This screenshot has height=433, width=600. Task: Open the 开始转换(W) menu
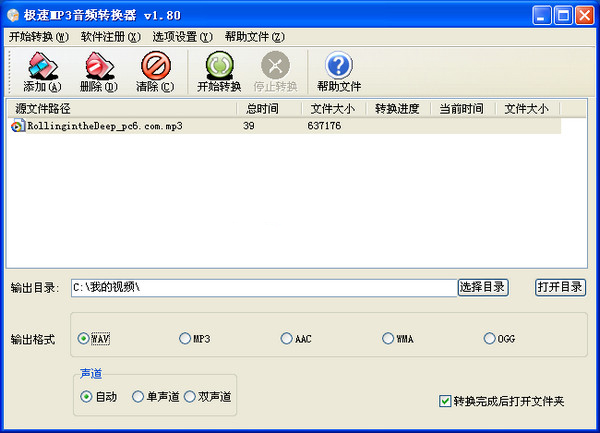click(39, 37)
